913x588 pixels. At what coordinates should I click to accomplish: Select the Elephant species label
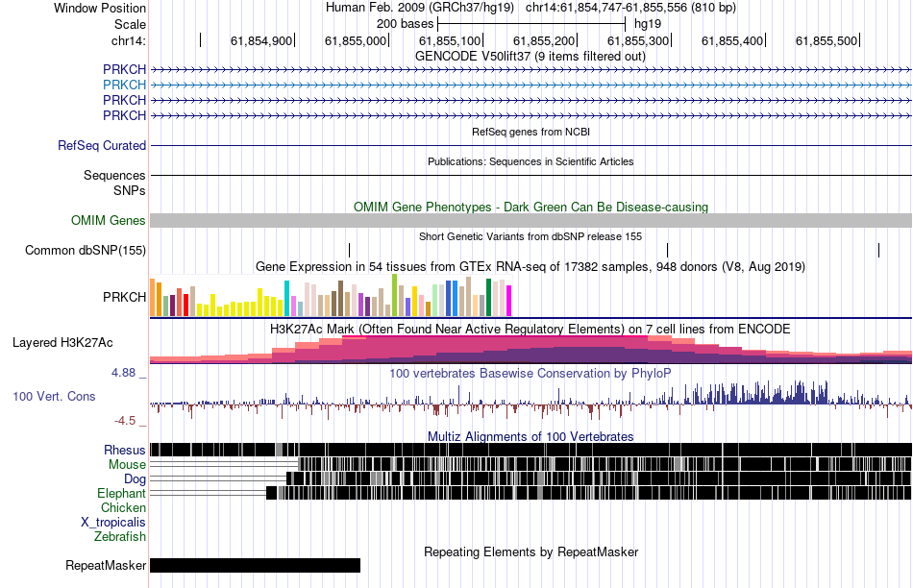(121, 493)
